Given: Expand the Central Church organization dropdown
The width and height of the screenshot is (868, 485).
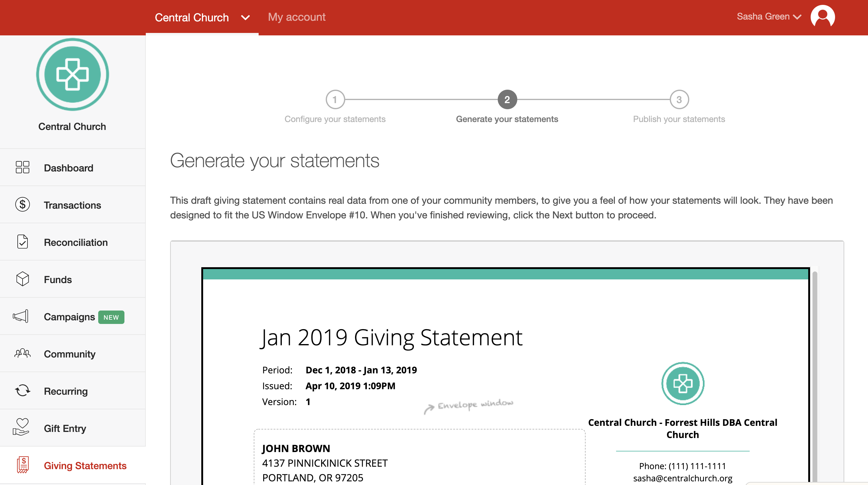Looking at the screenshot, I should pos(245,17).
